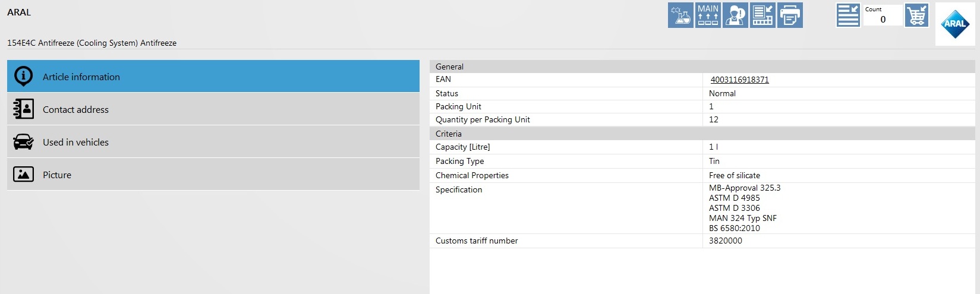980x294 pixels.
Task: Open the Picture tab
Action: click(x=213, y=174)
